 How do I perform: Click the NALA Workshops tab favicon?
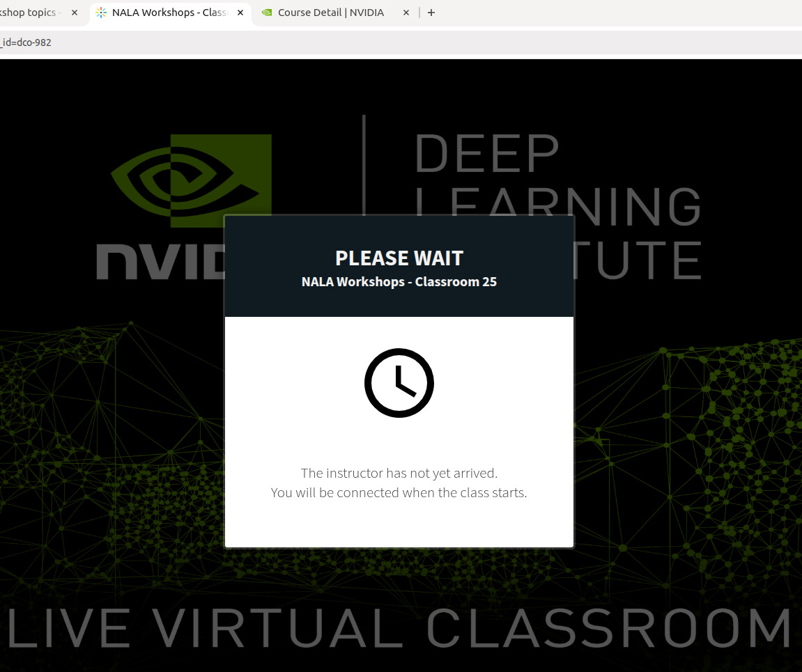(x=101, y=13)
